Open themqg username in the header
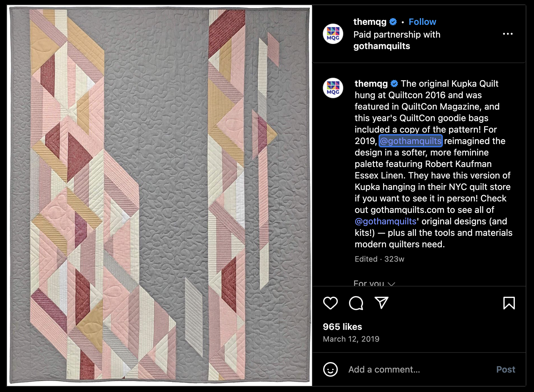Image resolution: width=534 pixels, height=392 pixels. click(370, 22)
